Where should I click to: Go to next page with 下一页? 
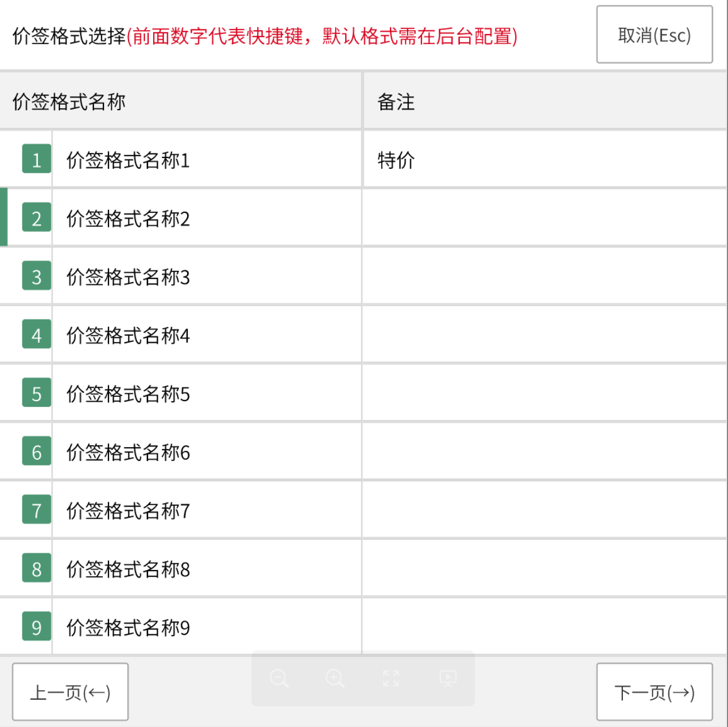654,692
